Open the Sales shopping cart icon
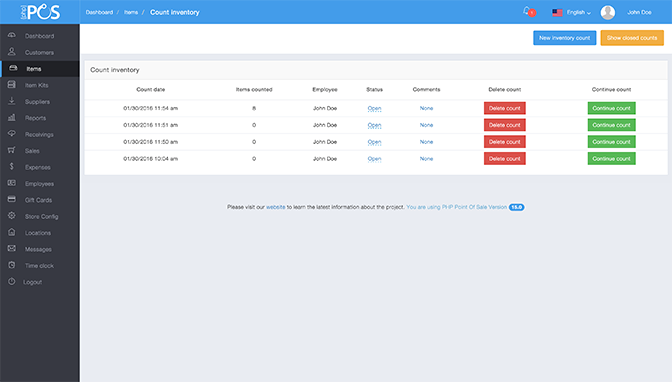This screenshot has height=382, width=672. click(12, 150)
